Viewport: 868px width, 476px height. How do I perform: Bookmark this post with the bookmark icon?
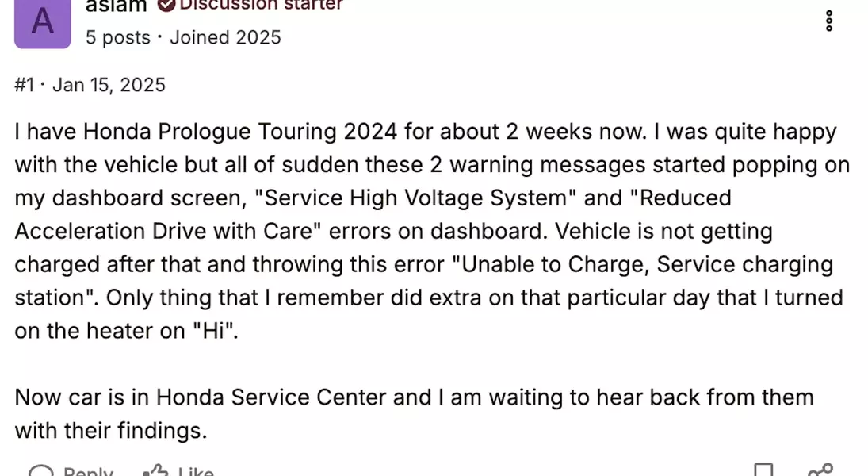764,470
